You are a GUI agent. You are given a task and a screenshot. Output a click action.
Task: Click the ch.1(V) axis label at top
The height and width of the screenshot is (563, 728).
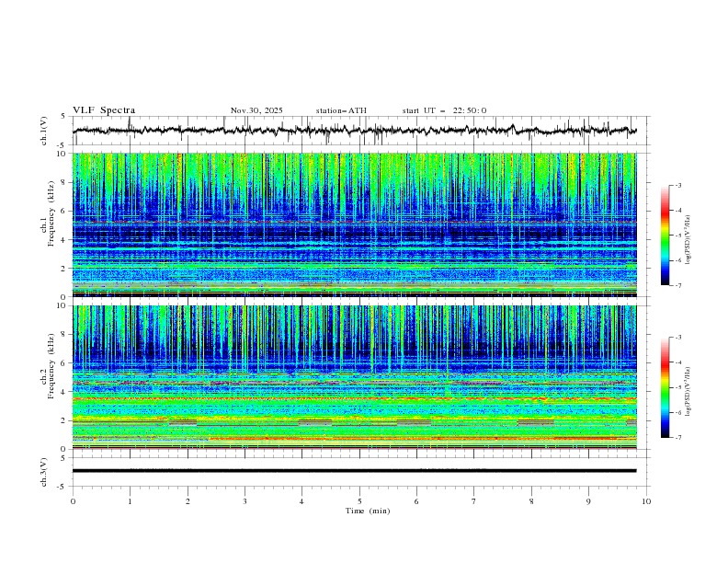click(44, 131)
